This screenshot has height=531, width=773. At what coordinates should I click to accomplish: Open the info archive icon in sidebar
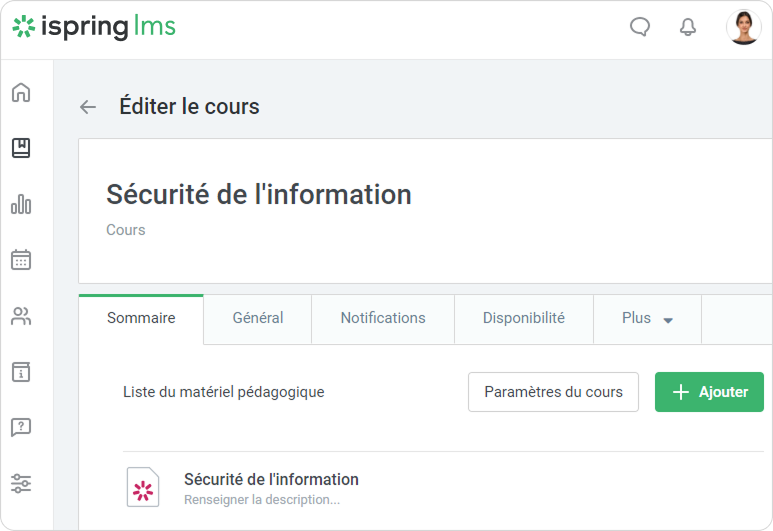[x=21, y=372]
